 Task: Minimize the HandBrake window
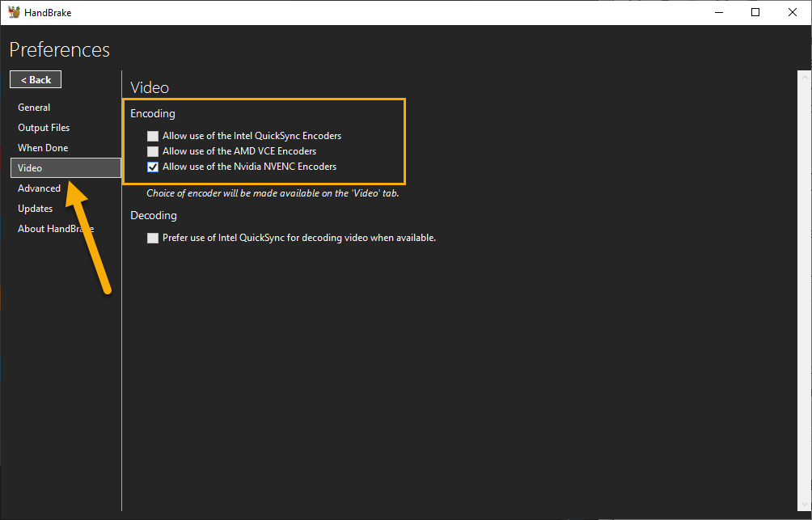[x=719, y=12]
